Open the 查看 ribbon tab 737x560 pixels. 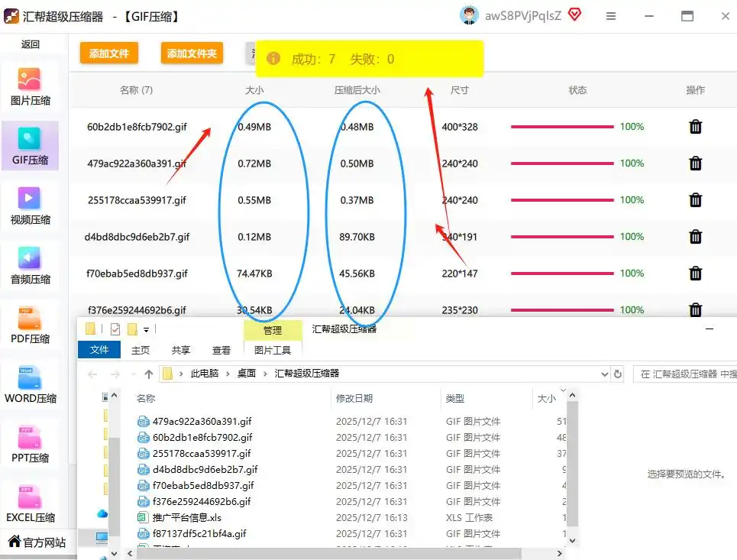221,351
